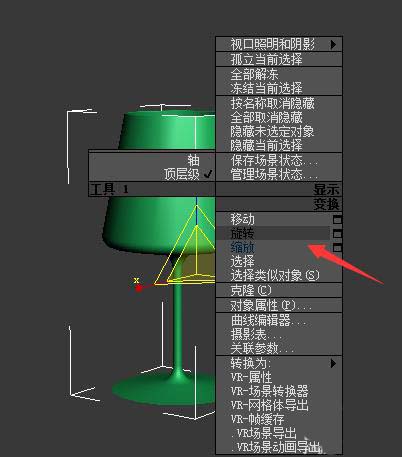
Task: Choose 关联参数... entry
Action: pyautogui.click(x=279, y=348)
